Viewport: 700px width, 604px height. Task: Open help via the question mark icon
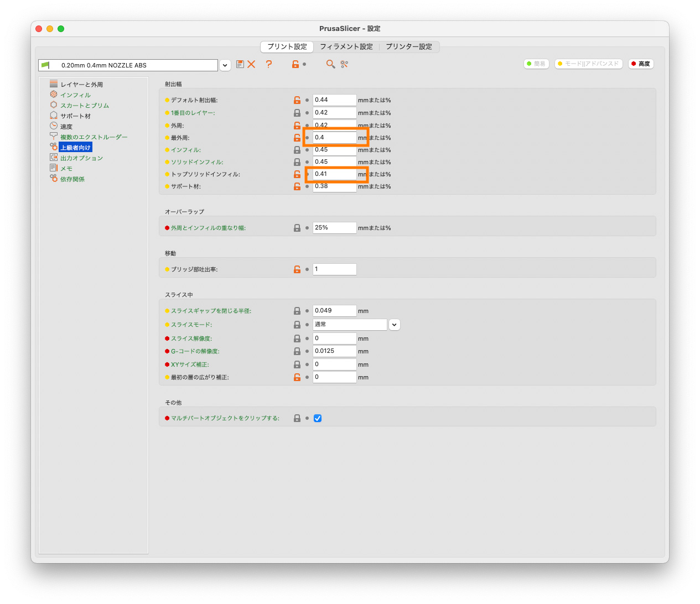point(269,64)
